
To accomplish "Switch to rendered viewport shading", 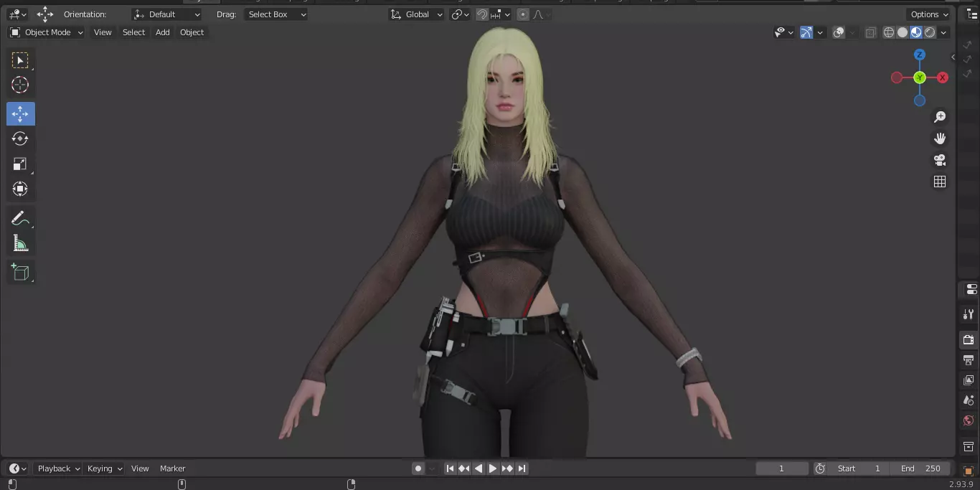I will pos(930,32).
